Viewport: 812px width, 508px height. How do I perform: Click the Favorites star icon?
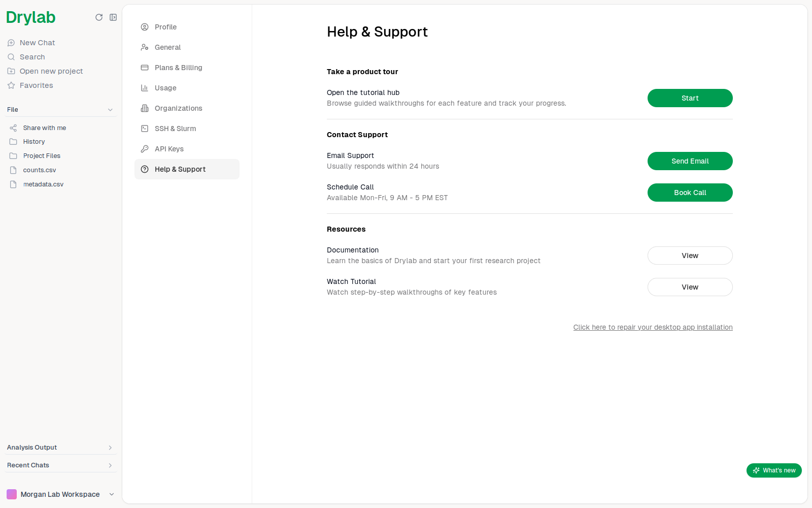(x=11, y=85)
